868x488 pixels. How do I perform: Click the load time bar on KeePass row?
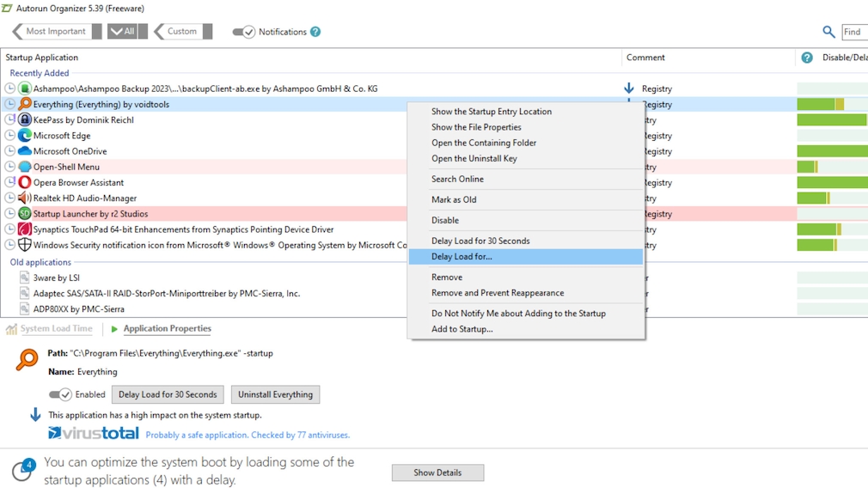(x=831, y=119)
